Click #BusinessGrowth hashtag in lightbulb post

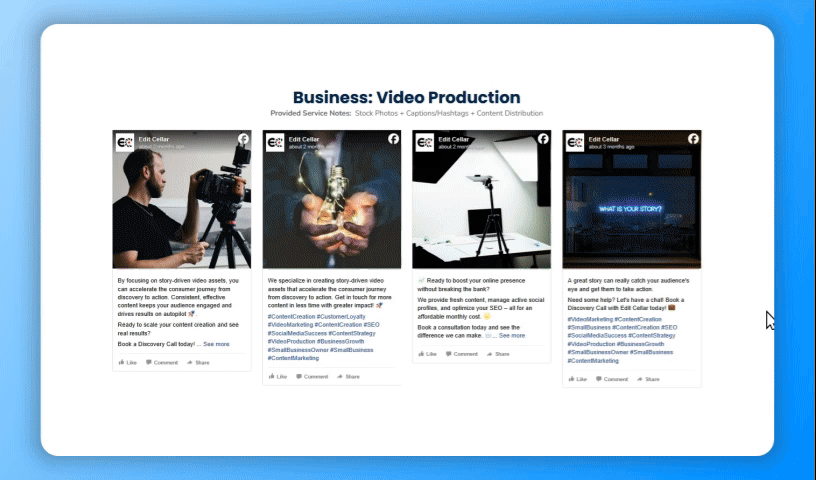(340, 342)
